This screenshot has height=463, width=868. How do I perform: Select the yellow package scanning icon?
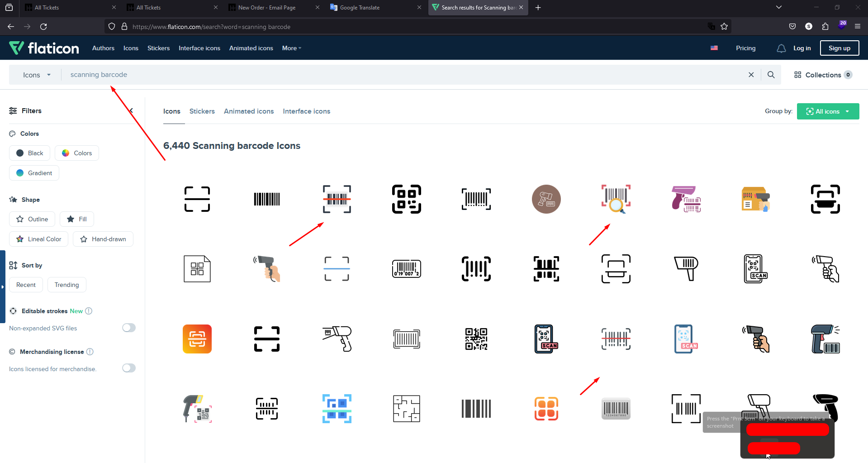tap(756, 199)
